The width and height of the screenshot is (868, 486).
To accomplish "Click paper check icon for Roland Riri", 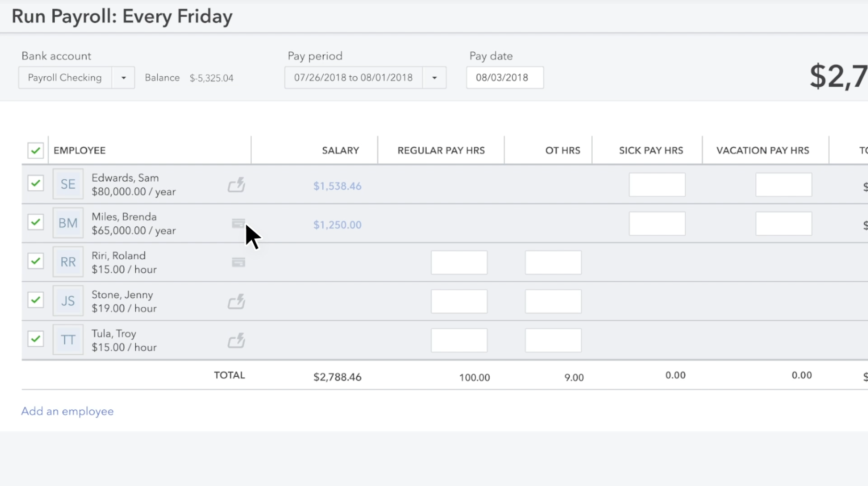I will [238, 262].
